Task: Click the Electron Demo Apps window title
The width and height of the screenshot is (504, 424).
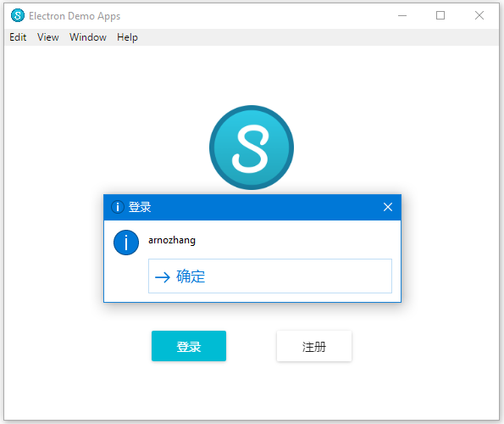Action: point(75,16)
